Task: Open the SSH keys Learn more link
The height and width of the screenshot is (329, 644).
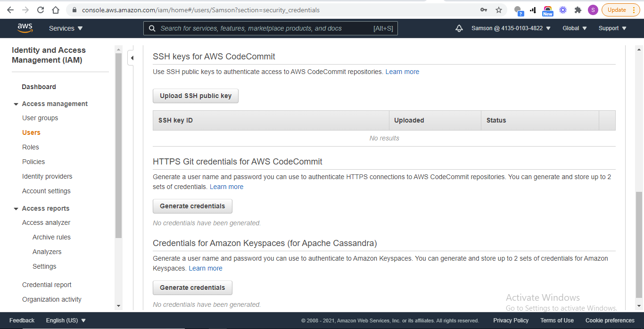Action: click(402, 72)
